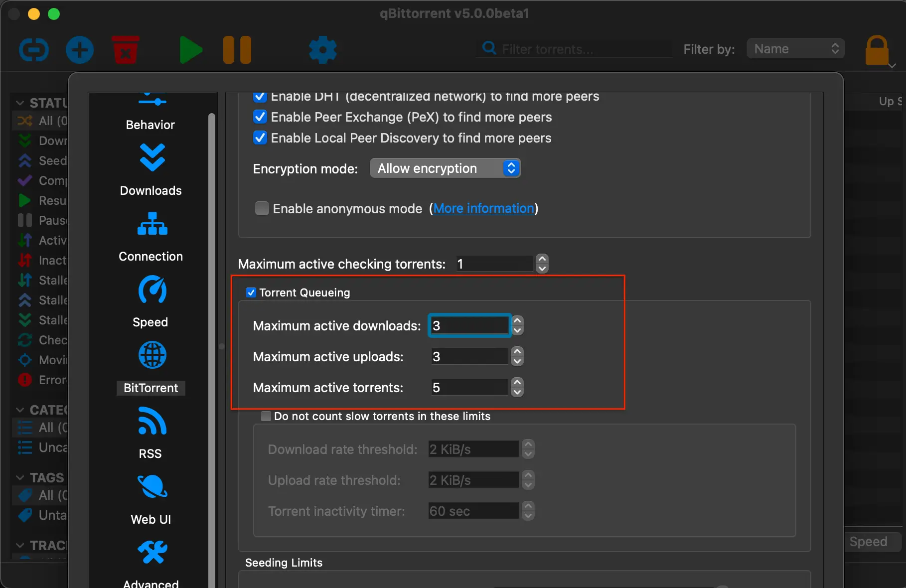Click the Connection tab label
Image resolution: width=906 pixels, height=588 pixels.
(151, 256)
